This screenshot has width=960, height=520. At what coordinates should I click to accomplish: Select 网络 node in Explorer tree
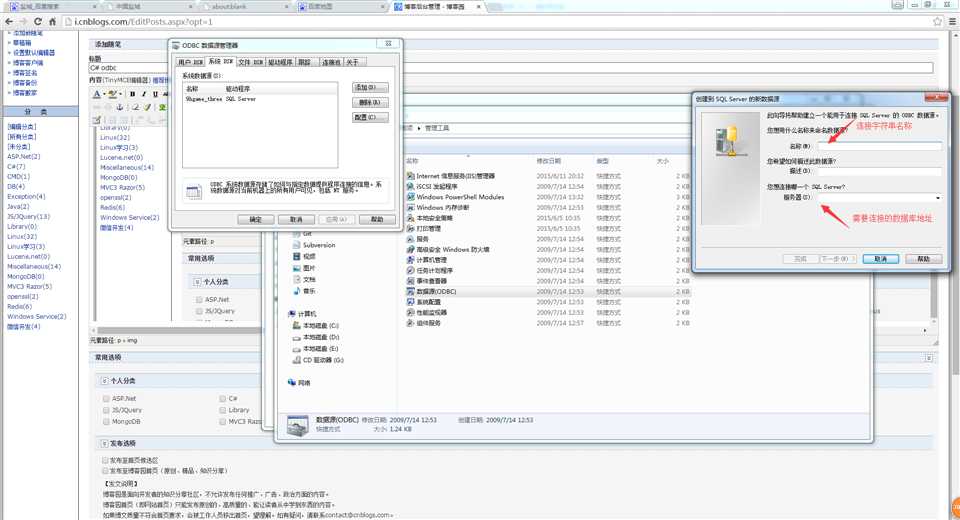coord(299,382)
